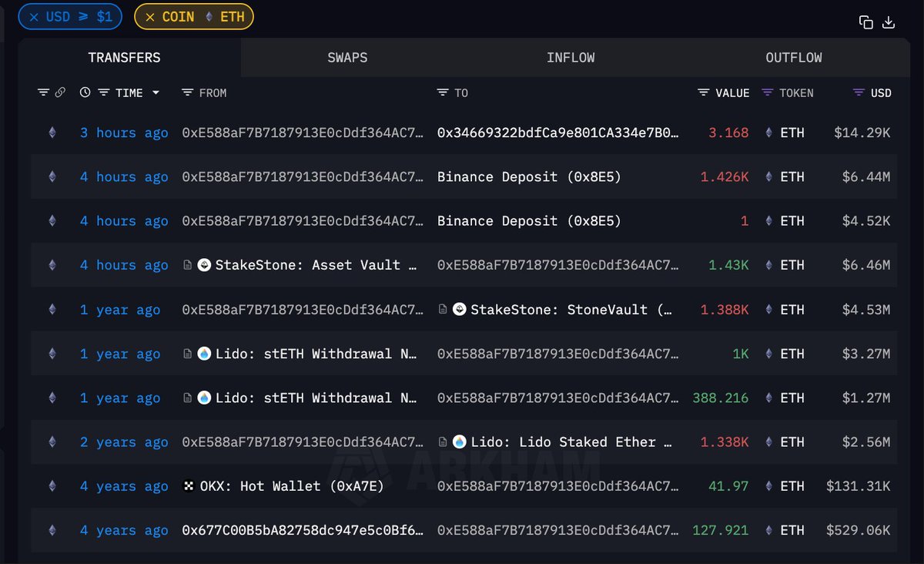Click the contract document icon beside StakeStone: StoneVault

tap(443, 309)
